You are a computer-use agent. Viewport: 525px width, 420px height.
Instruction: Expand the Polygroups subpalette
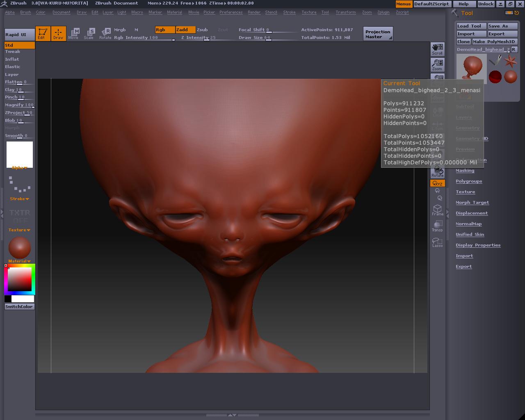click(x=469, y=181)
